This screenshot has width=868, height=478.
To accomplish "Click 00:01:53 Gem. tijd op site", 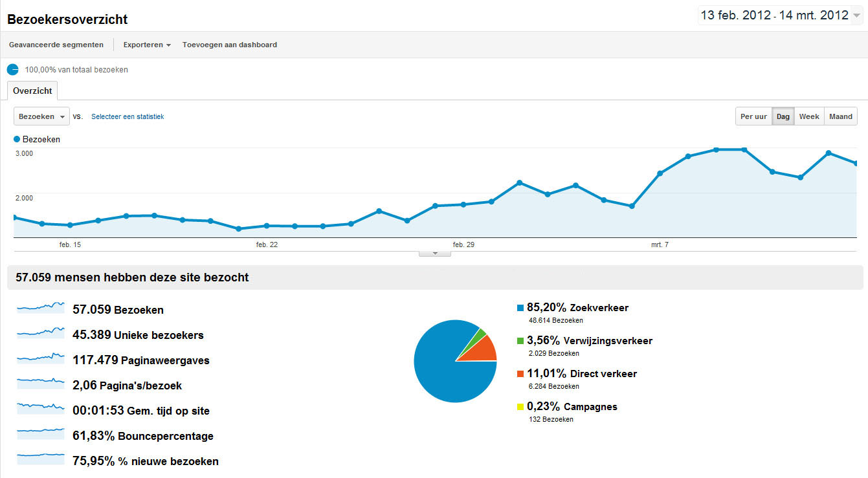I will [141, 411].
